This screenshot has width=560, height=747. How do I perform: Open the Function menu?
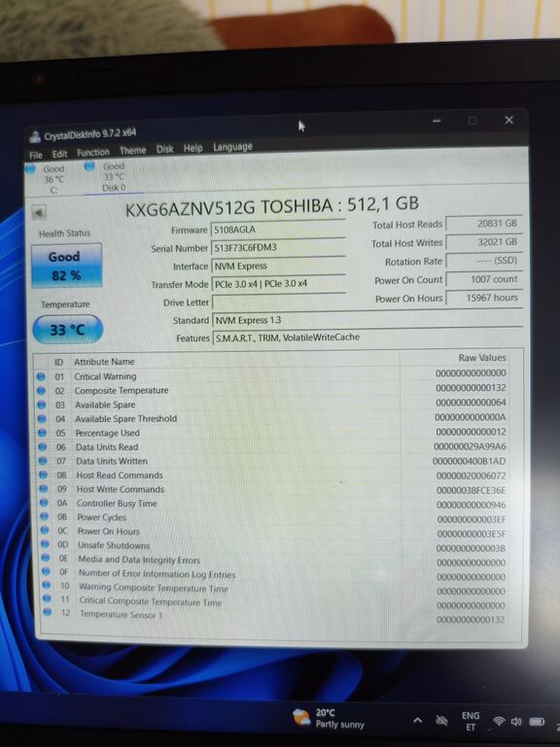[x=93, y=153]
